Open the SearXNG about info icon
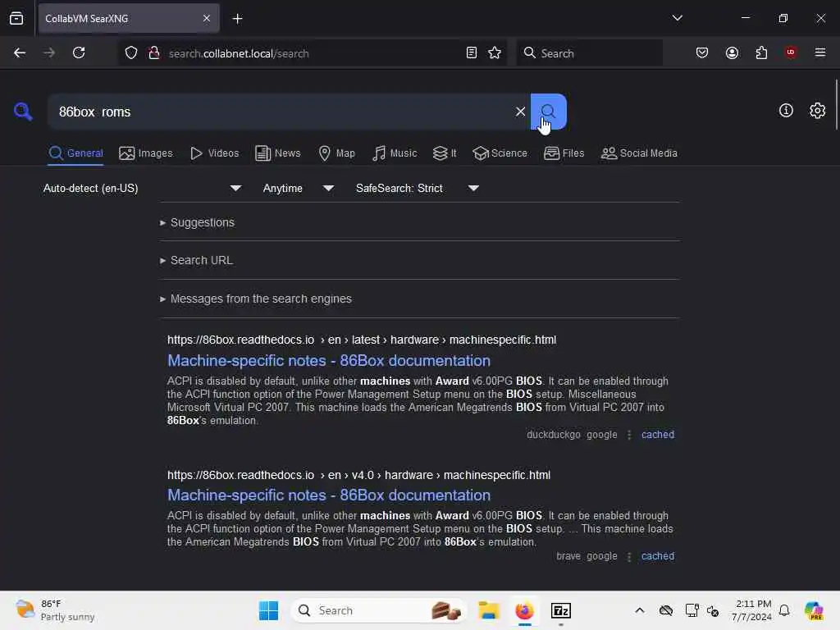840x630 pixels. point(786,111)
